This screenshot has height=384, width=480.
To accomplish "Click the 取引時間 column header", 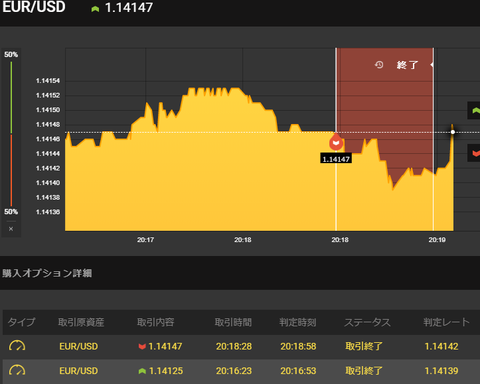I will tap(233, 322).
